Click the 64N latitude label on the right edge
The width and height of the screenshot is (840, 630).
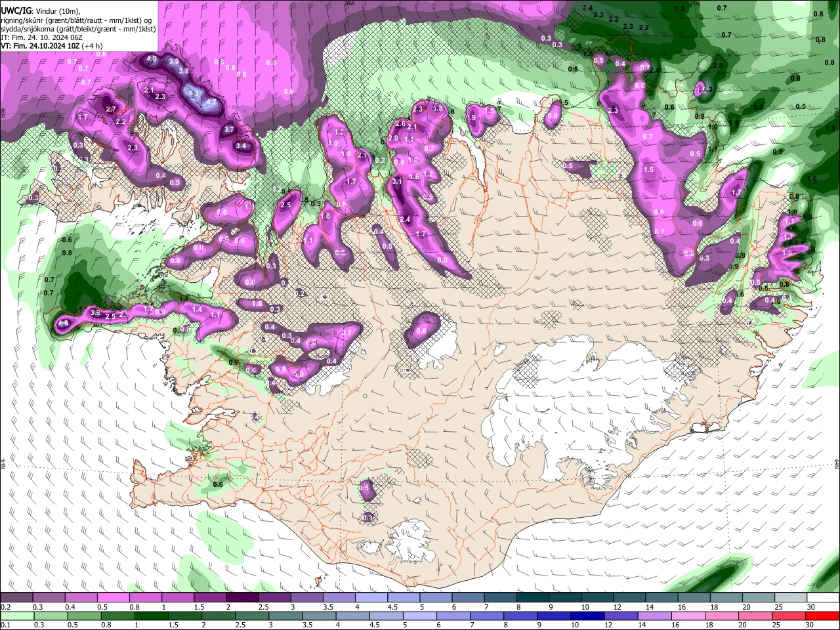(x=837, y=463)
